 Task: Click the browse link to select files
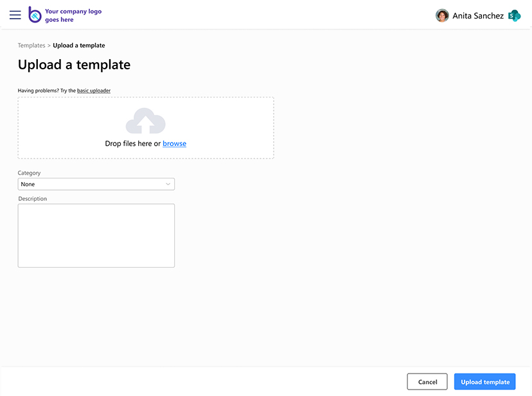[x=174, y=144]
